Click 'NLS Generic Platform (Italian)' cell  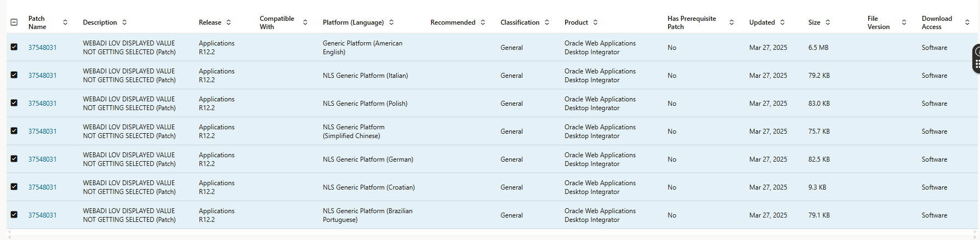pyautogui.click(x=365, y=76)
